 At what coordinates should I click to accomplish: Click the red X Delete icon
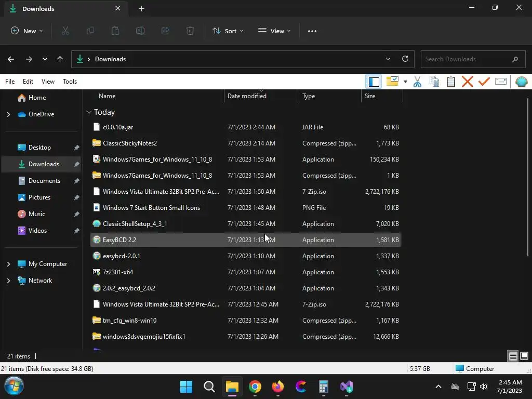[x=468, y=82]
